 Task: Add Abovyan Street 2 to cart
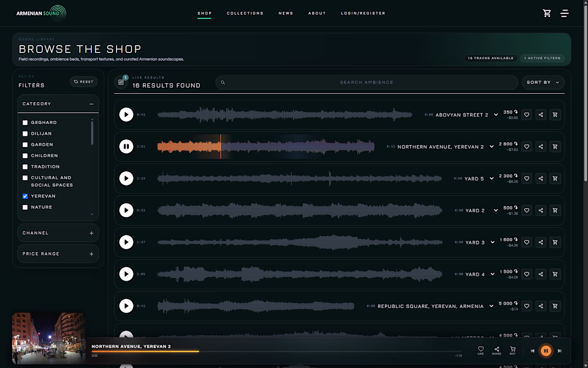(x=555, y=115)
